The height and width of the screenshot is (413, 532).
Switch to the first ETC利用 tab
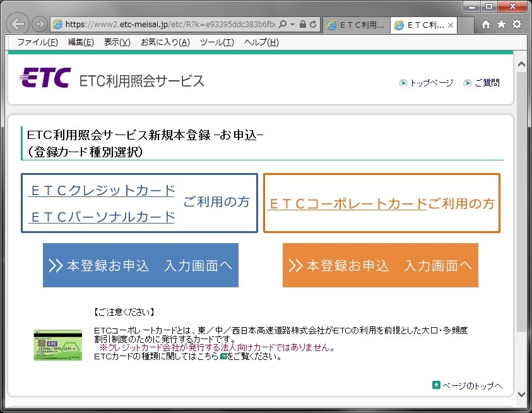click(x=355, y=25)
